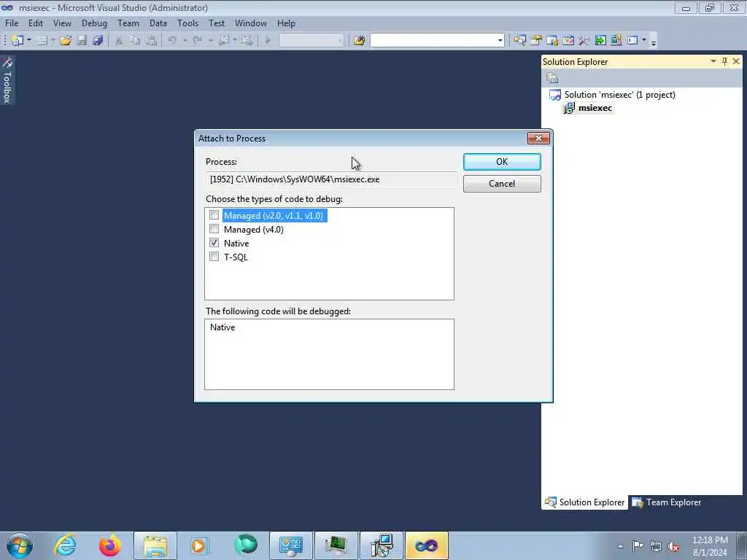This screenshot has width=747, height=560.
Task: Open the Debug menu
Action: pyautogui.click(x=94, y=23)
